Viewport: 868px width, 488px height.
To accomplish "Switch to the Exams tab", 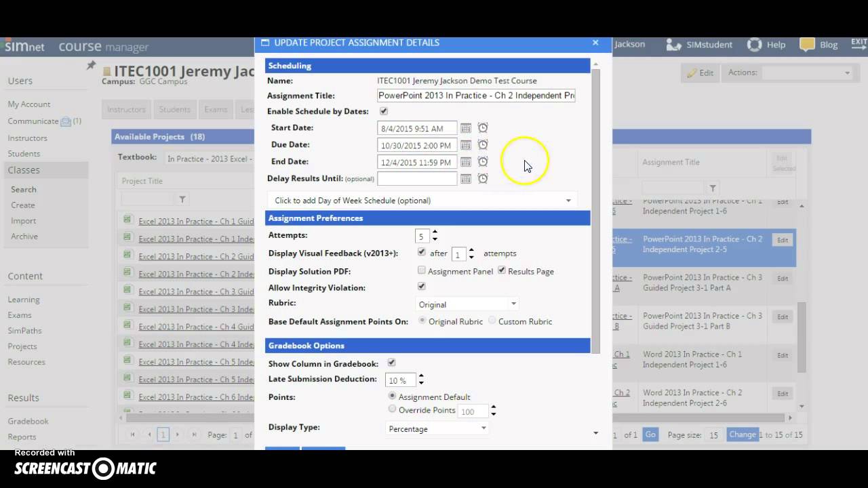I will (216, 109).
